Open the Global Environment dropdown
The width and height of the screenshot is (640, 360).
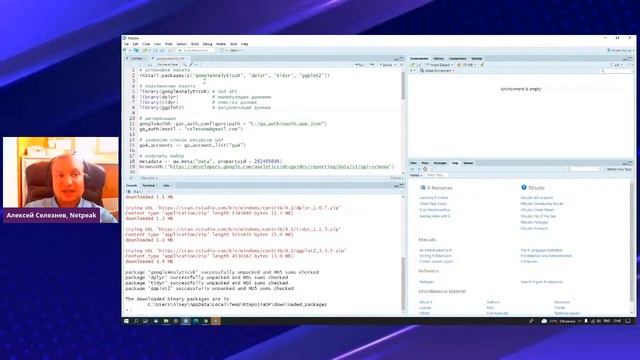click(x=437, y=71)
